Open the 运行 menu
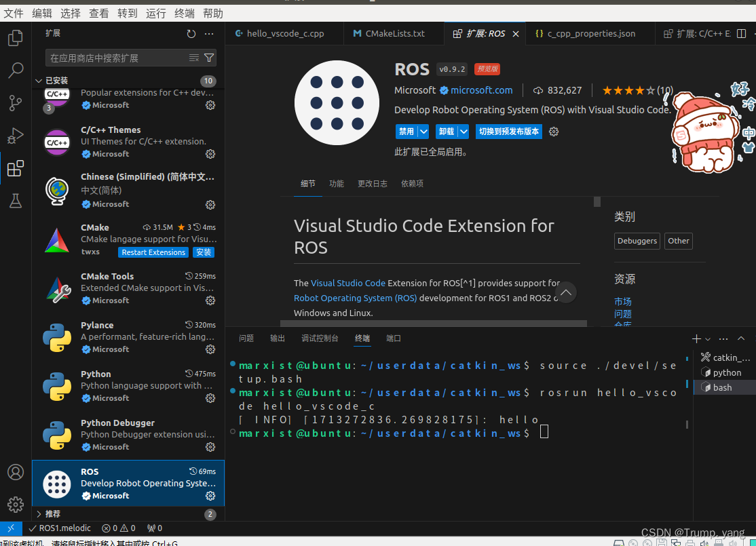This screenshot has height=546, width=756. [155, 14]
